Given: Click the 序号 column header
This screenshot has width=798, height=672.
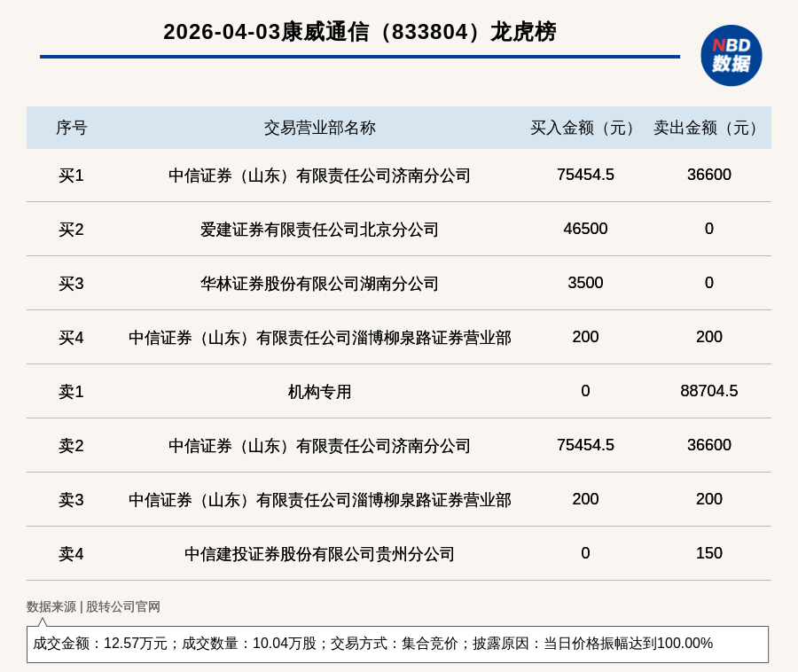Looking at the screenshot, I should point(71,128).
